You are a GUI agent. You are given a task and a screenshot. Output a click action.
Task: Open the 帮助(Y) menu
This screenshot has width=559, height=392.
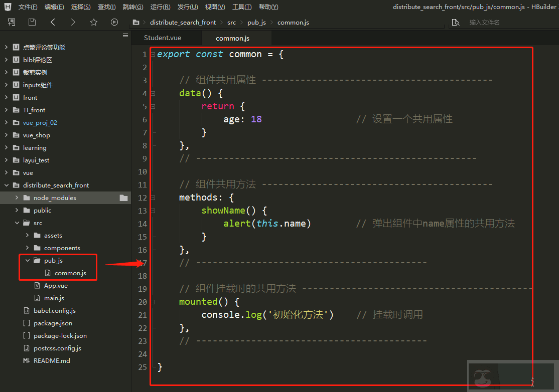click(x=268, y=7)
